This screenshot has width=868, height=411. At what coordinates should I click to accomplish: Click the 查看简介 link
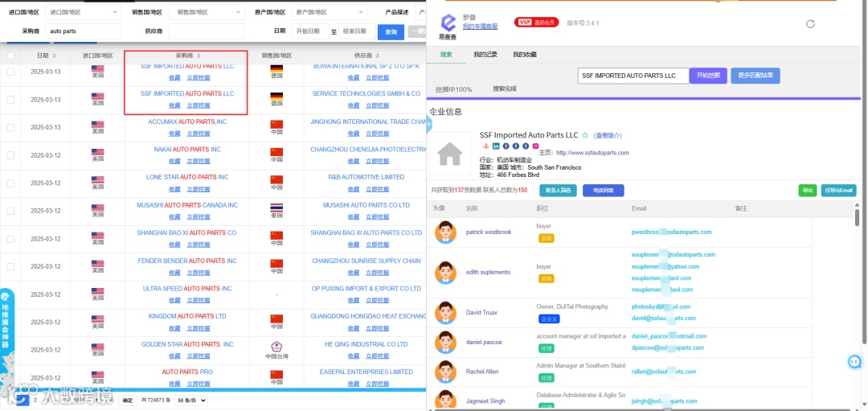(608, 136)
